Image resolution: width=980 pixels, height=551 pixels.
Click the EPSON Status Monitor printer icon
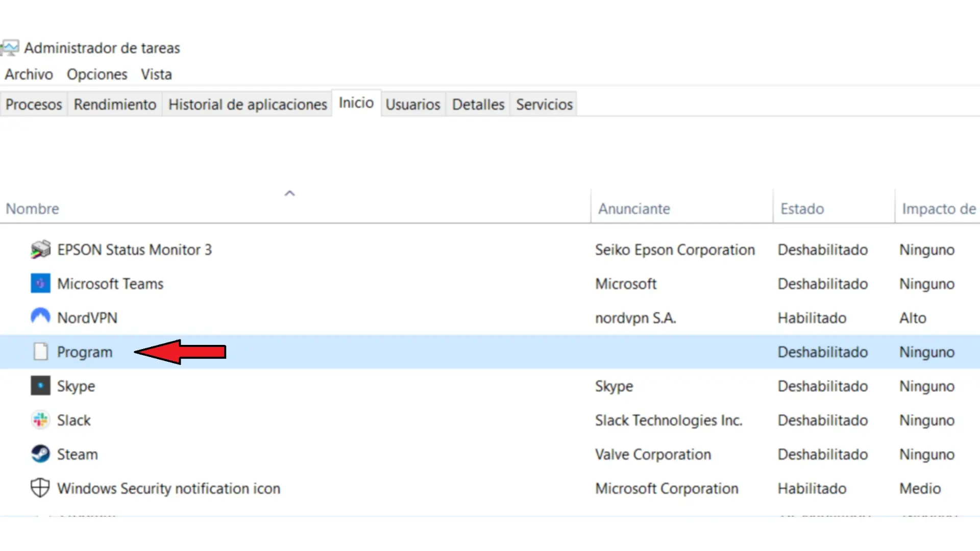[x=40, y=249]
